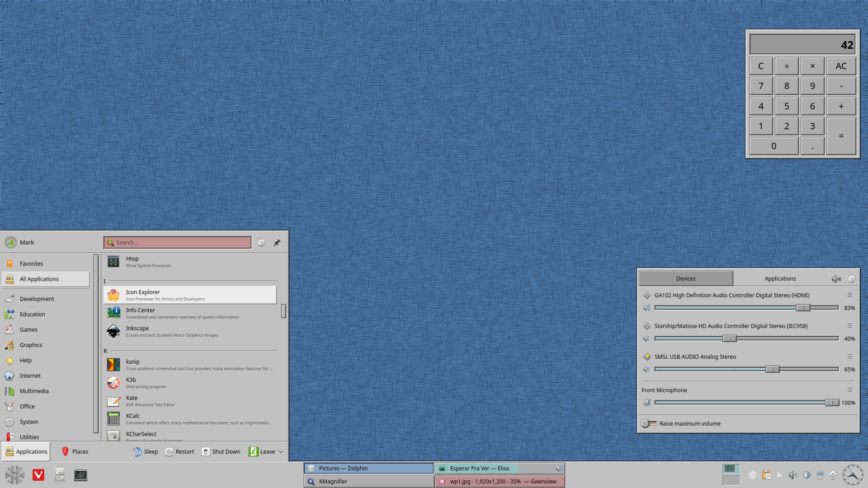Switch to the Pictures — Dolphin window
868x488 pixels.
pyautogui.click(x=369, y=469)
